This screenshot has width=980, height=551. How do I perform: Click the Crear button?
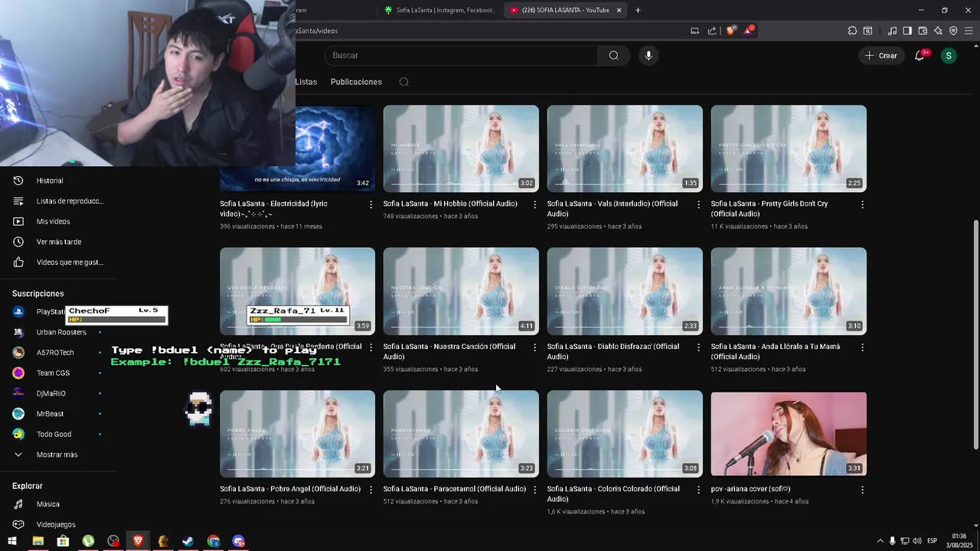[x=881, y=55]
